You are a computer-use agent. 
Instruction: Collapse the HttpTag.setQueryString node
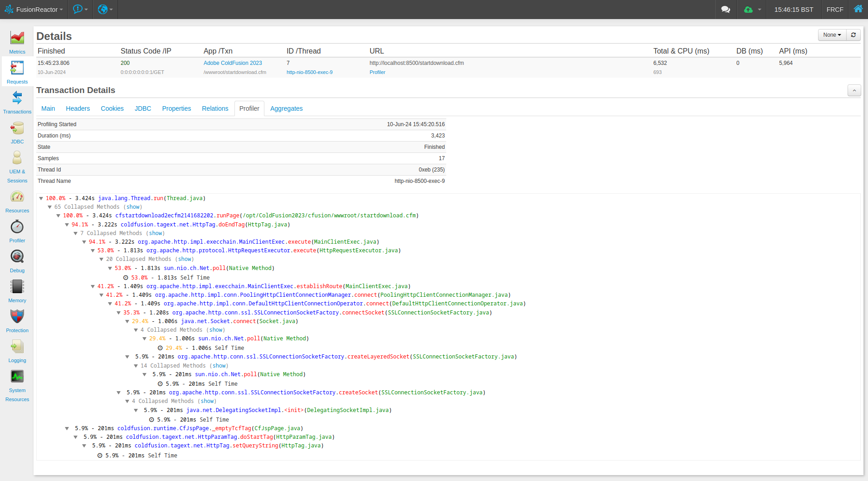click(x=84, y=446)
